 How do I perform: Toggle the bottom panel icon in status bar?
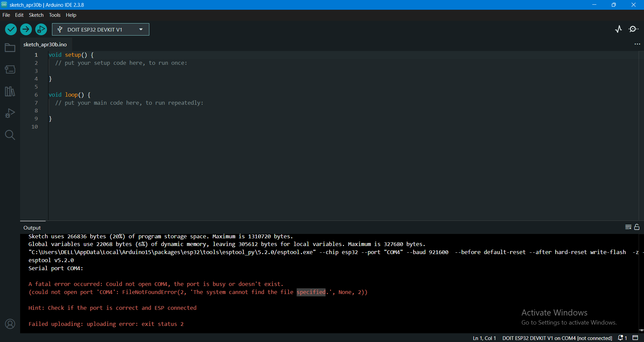pos(635,338)
